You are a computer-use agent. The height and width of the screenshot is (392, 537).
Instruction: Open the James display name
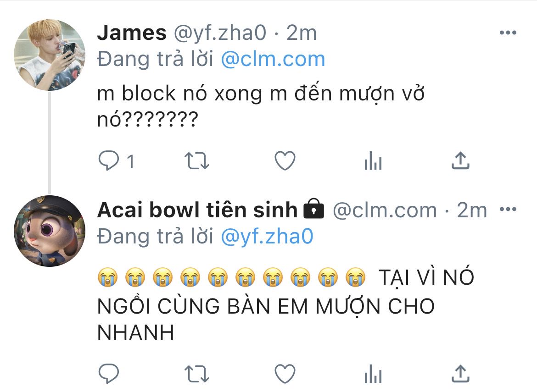pos(132,33)
